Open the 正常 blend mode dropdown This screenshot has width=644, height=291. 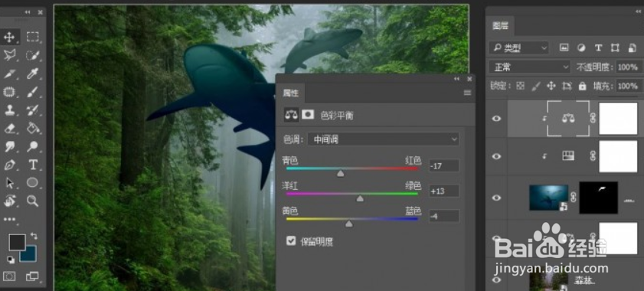tap(529, 67)
